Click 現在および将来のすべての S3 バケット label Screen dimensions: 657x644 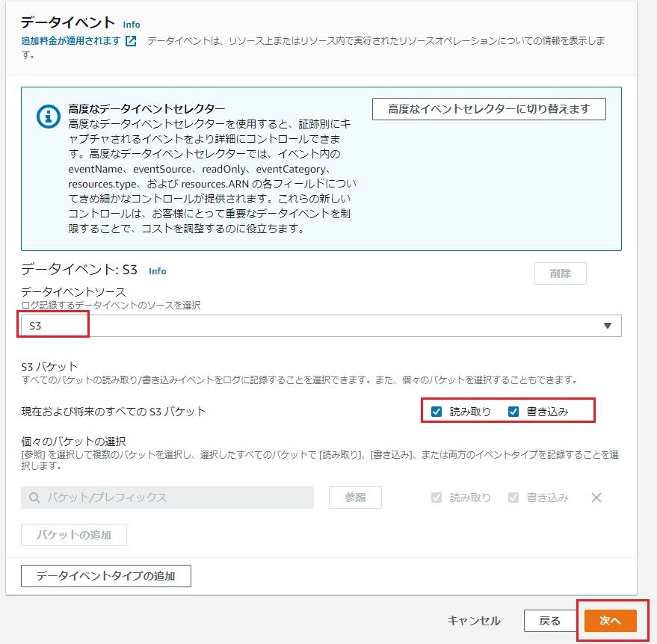pos(114,412)
